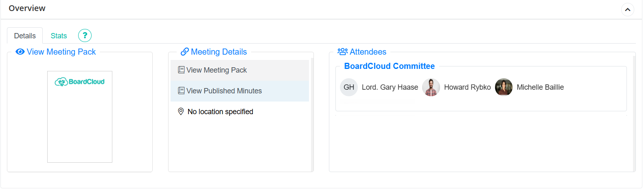Click the View Meeting Pack list item
The width and height of the screenshot is (644, 190).
217,70
